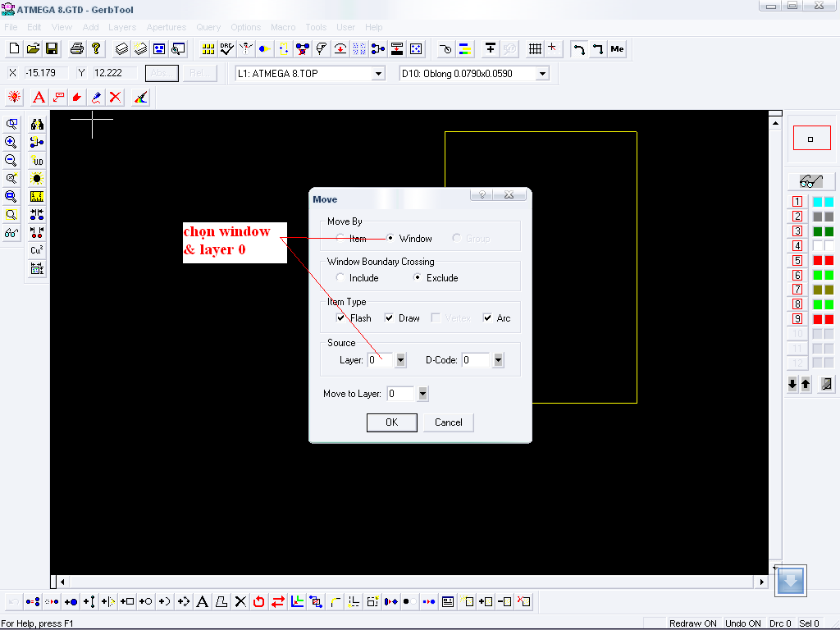Open the Source Layer dropdown arrow
Viewport: 840px width, 630px height.
coord(400,360)
